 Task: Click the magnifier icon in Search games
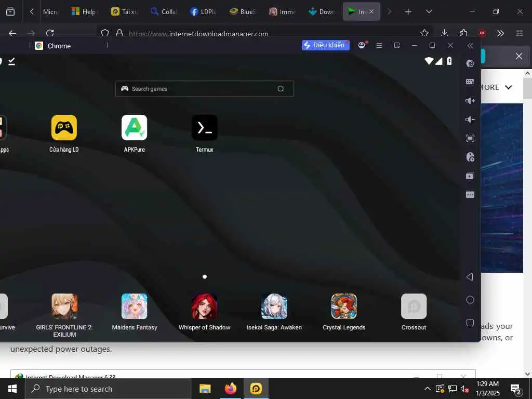pos(281,89)
